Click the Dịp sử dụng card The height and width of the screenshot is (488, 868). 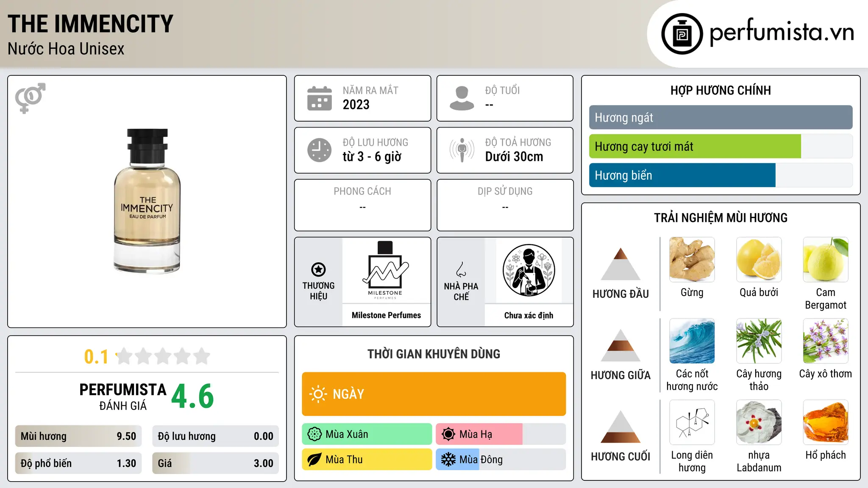click(505, 205)
